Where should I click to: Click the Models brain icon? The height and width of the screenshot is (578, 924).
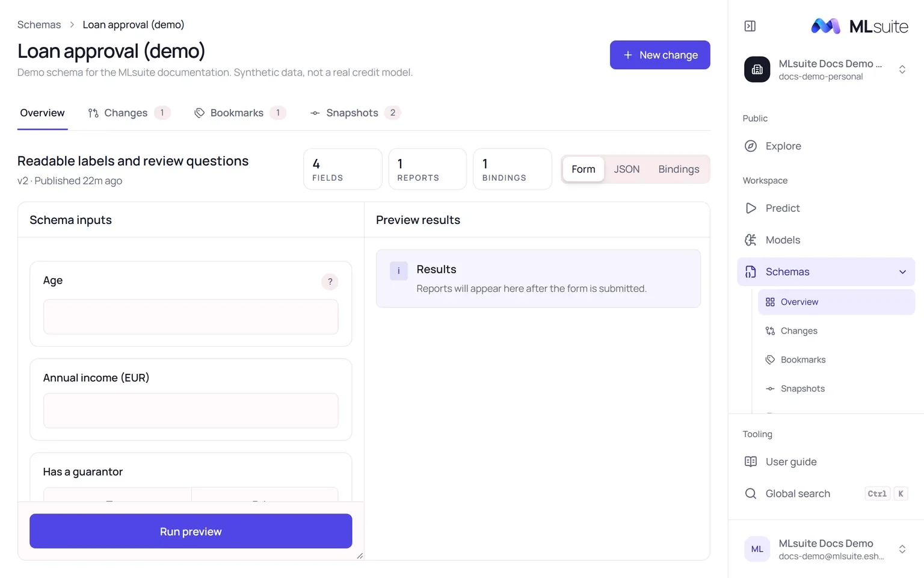(x=750, y=240)
